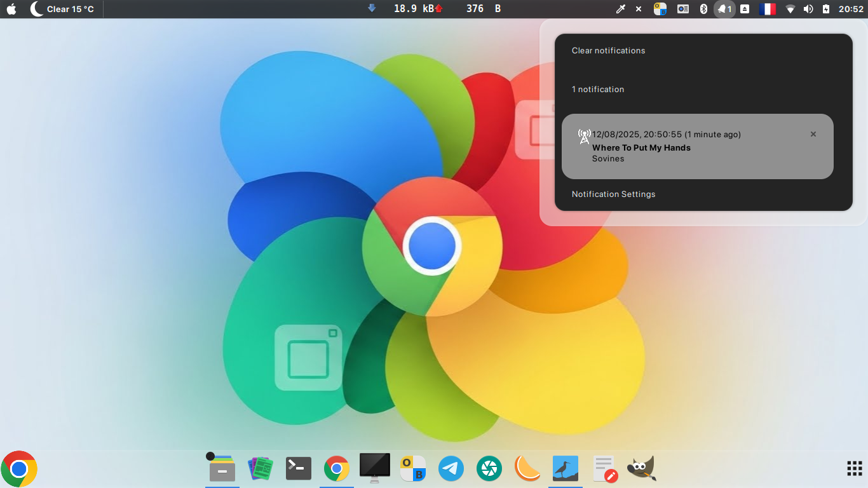Screen dimensions: 868x488
Task: Launch the OB app from the dock
Action: click(x=413, y=470)
